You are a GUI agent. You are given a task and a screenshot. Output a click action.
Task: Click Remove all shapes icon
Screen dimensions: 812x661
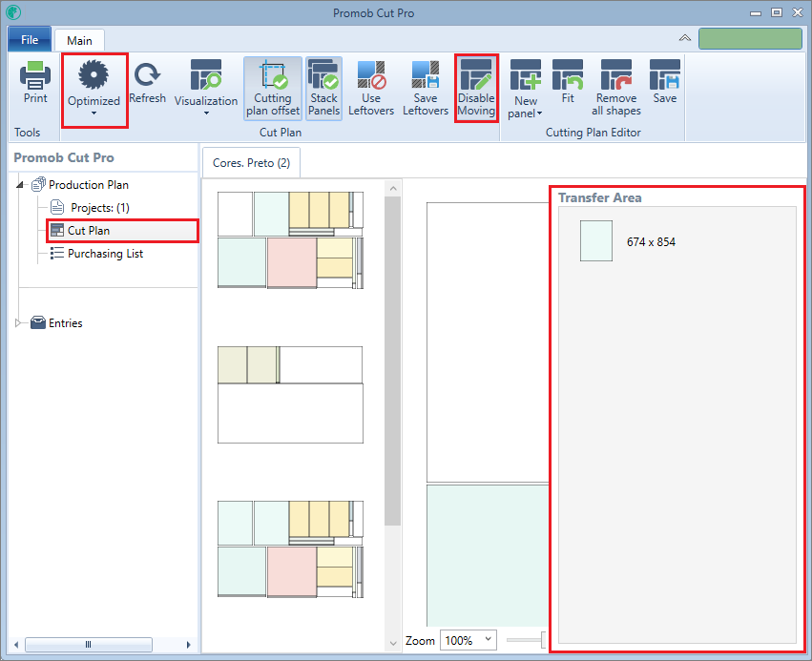(x=616, y=75)
